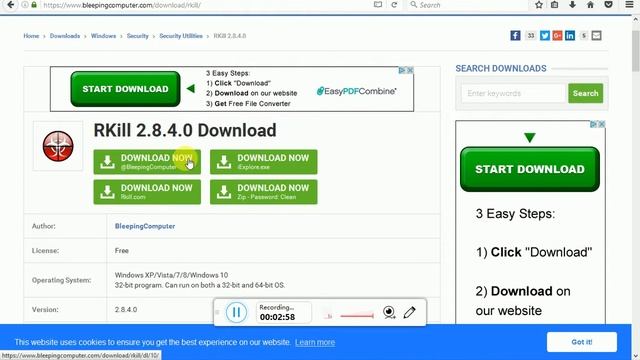Focus the Enter keywords search field
Image resolution: width=640 pixels, height=360 pixels.
point(513,93)
